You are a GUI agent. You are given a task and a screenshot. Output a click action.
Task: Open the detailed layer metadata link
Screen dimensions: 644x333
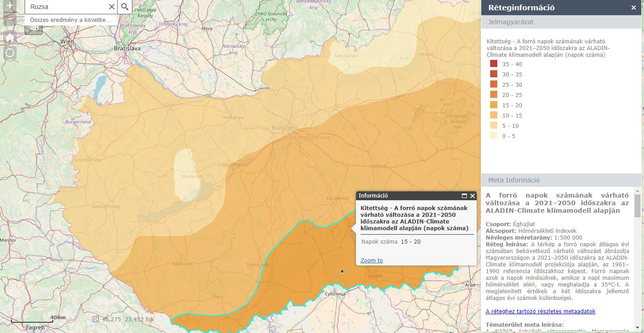tap(540, 312)
